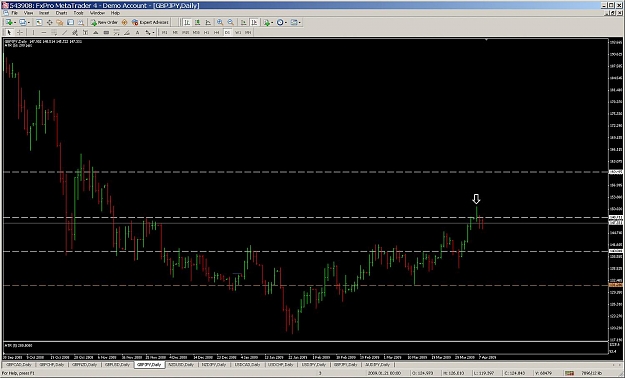Expand the New Chart dropdown arrow
This screenshot has height=378, width=625.
tap(15, 23)
